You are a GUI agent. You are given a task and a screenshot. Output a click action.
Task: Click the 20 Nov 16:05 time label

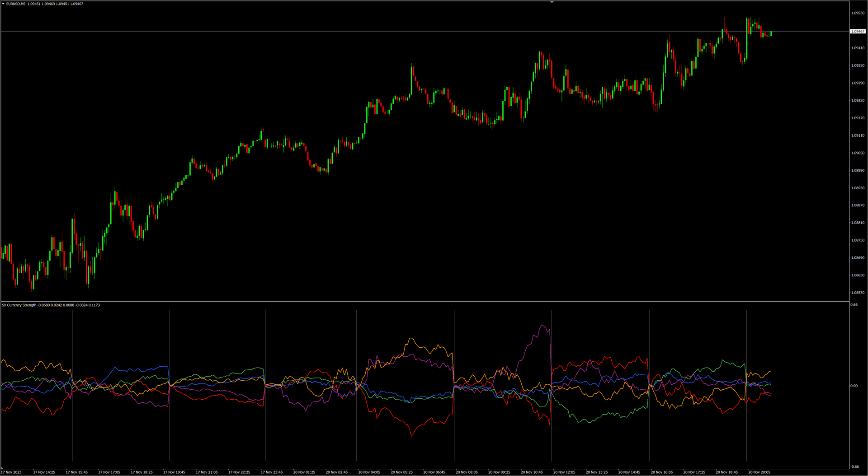[x=661, y=472]
